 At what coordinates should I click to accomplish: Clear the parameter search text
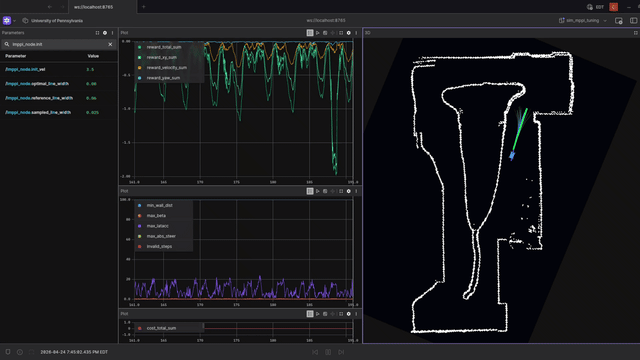[x=110, y=44]
